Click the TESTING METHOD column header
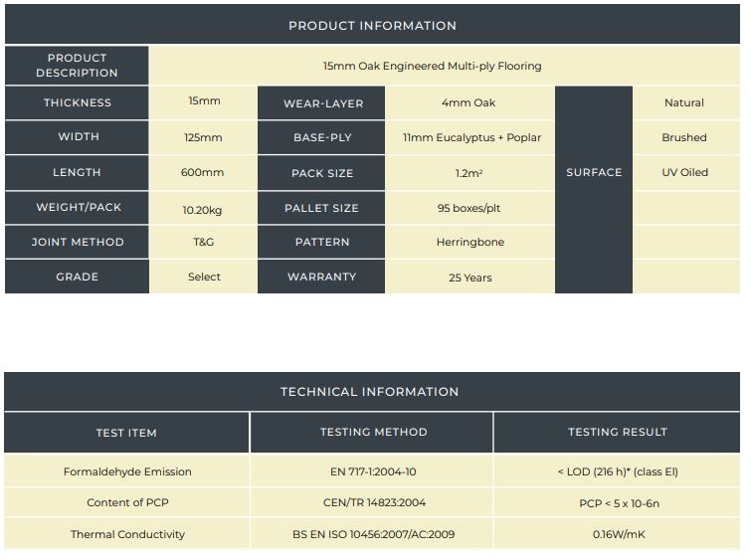 pyautogui.click(x=373, y=433)
